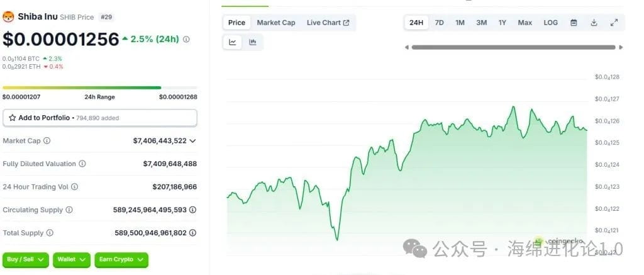644x275 pixels.
Task: Open the calendar date range picker
Action: [574, 23]
